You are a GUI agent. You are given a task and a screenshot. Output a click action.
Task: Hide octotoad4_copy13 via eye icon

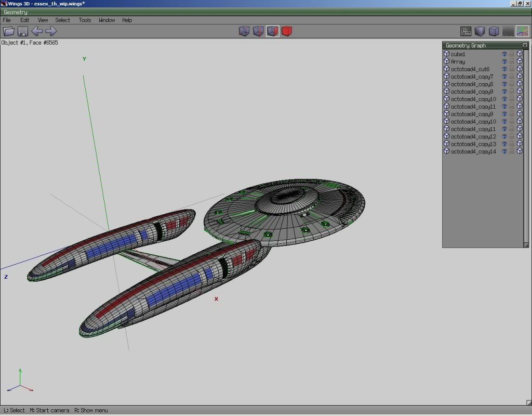pyautogui.click(x=504, y=144)
